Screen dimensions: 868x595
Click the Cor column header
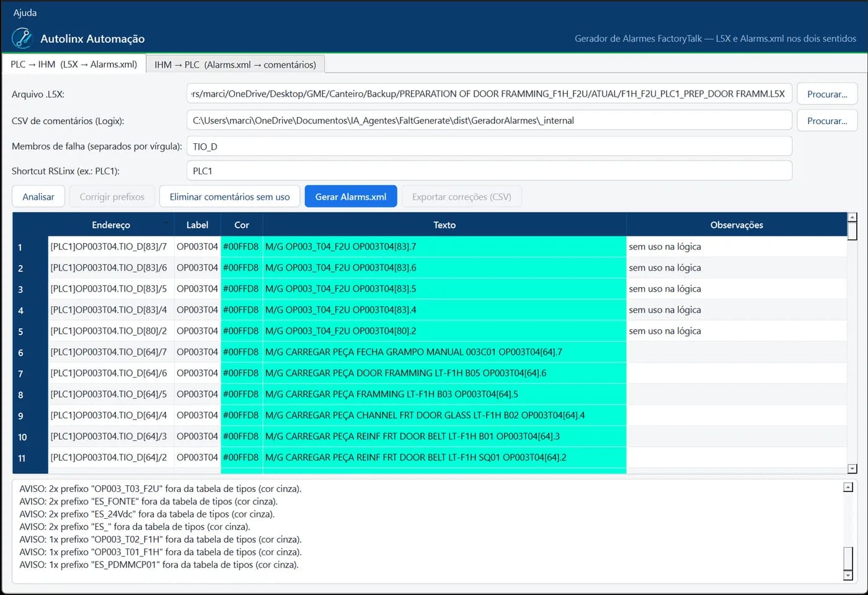point(242,225)
